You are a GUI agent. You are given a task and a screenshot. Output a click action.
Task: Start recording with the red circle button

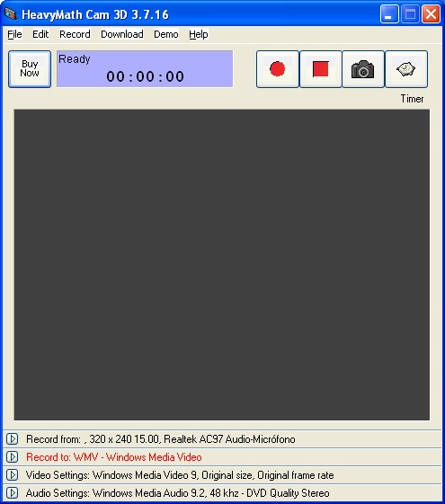pos(278,69)
